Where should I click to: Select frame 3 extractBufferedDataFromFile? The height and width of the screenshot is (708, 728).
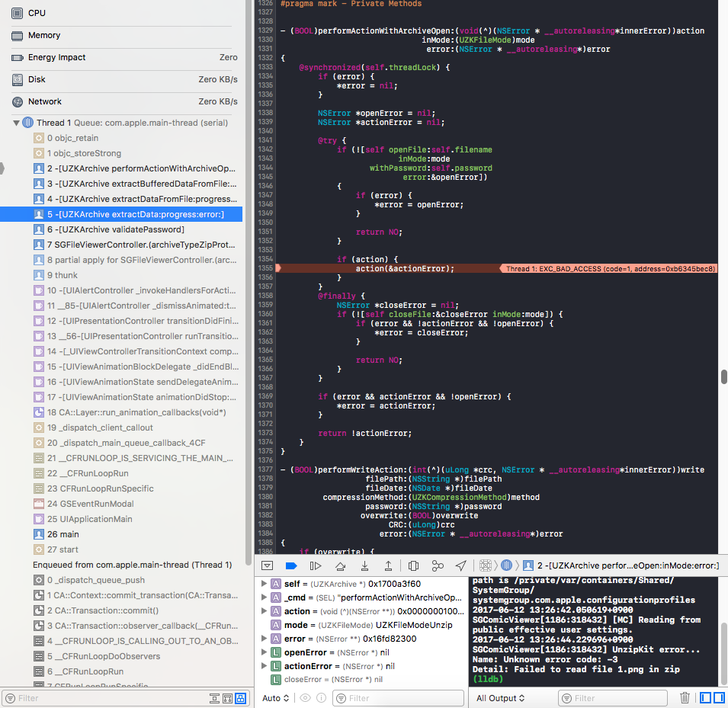pyautogui.click(x=121, y=184)
